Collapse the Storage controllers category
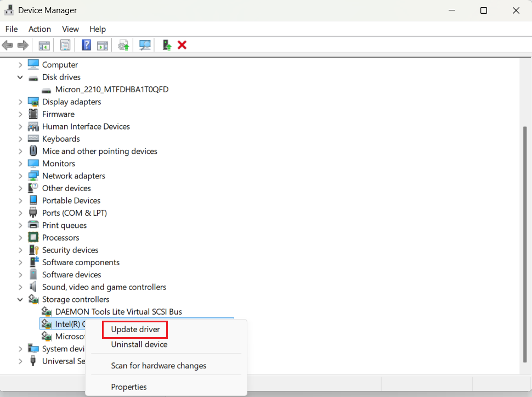The height and width of the screenshot is (397, 532). click(x=20, y=299)
